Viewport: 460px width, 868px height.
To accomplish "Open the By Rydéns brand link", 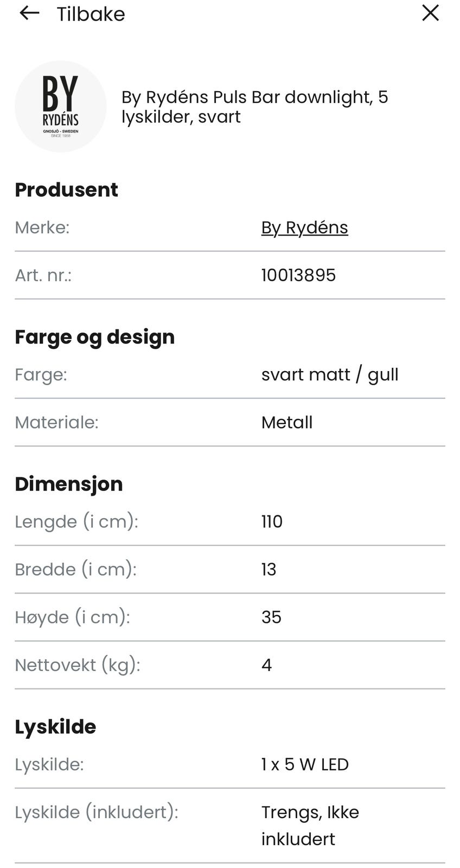I will (304, 227).
